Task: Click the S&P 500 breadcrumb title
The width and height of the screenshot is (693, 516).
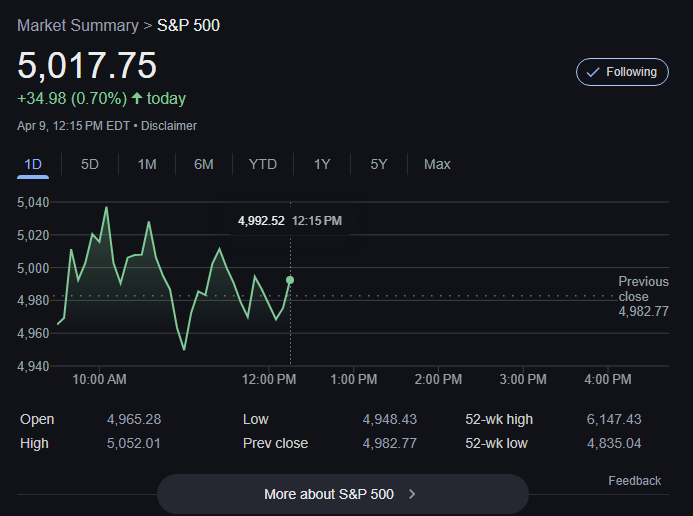Action: point(188,25)
